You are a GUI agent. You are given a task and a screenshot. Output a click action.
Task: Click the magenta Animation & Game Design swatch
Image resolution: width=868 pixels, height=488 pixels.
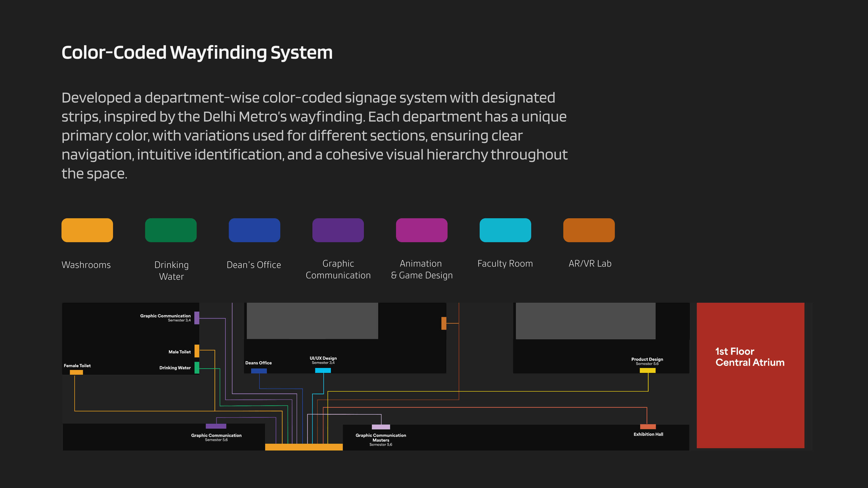pyautogui.click(x=421, y=230)
